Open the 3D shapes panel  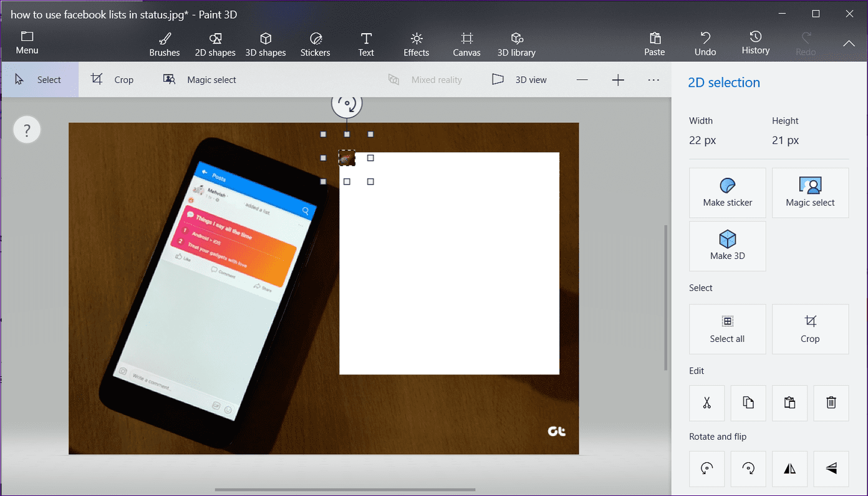pyautogui.click(x=266, y=44)
